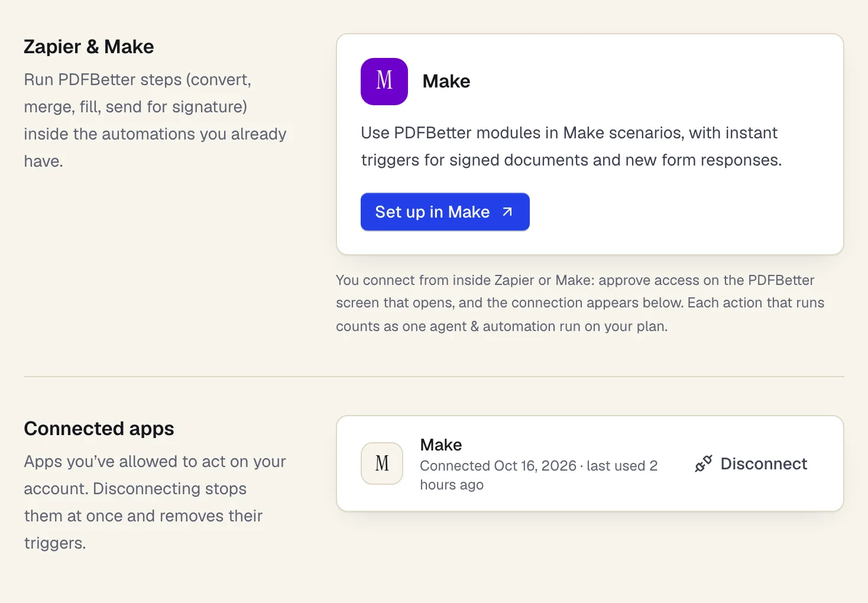Screen dimensions: 868x603
Task: Click the Make card title text
Action: pyautogui.click(x=446, y=82)
